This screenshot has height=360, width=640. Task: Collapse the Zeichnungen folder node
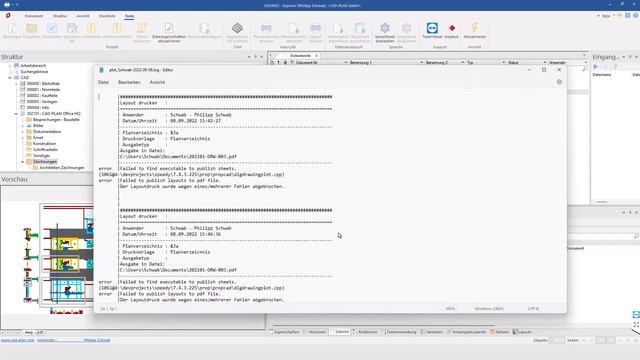coord(23,162)
